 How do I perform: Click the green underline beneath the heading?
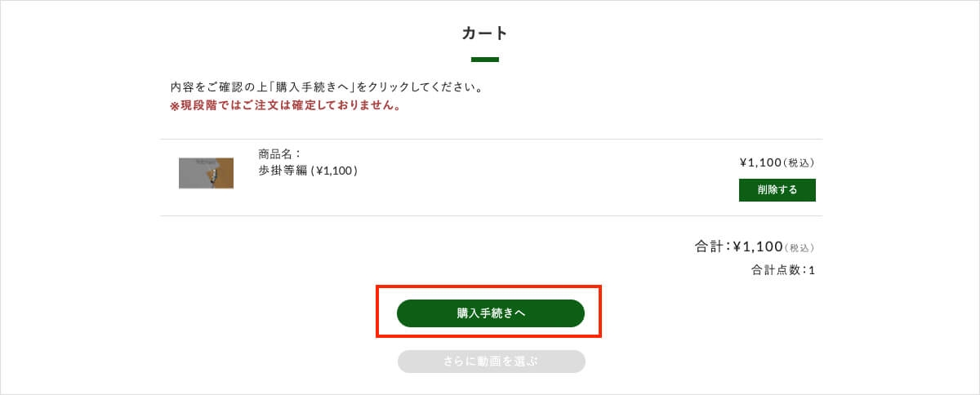(x=485, y=60)
